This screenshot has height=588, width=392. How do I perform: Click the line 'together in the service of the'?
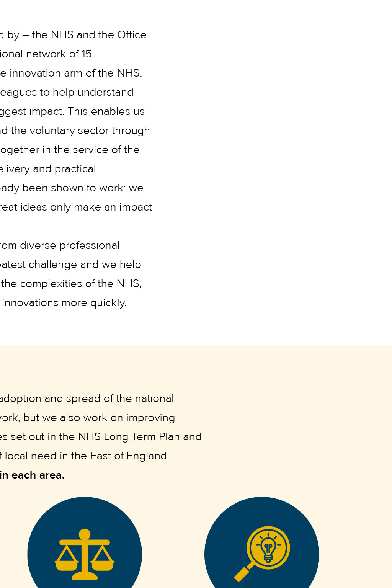70,150
